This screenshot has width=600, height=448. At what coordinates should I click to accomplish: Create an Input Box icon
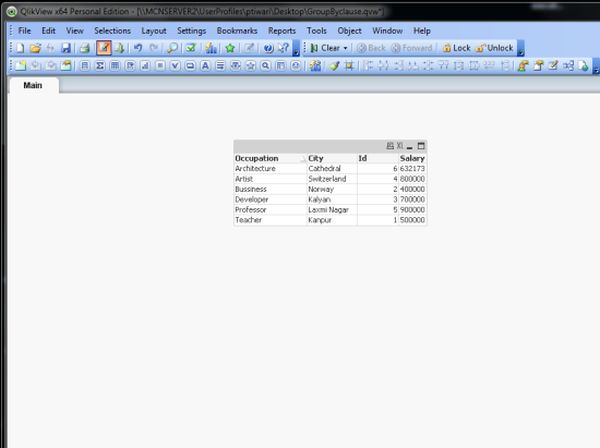point(160,66)
